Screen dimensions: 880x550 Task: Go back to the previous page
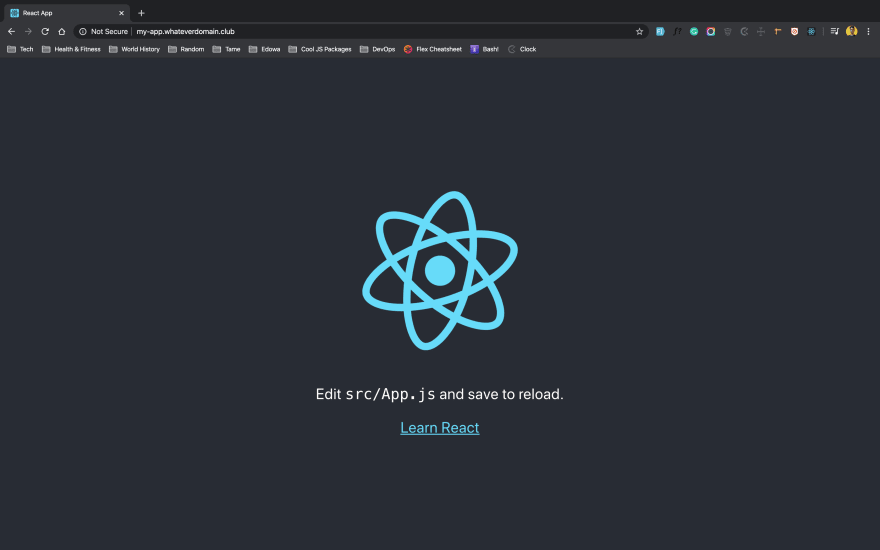click(x=11, y=31)
